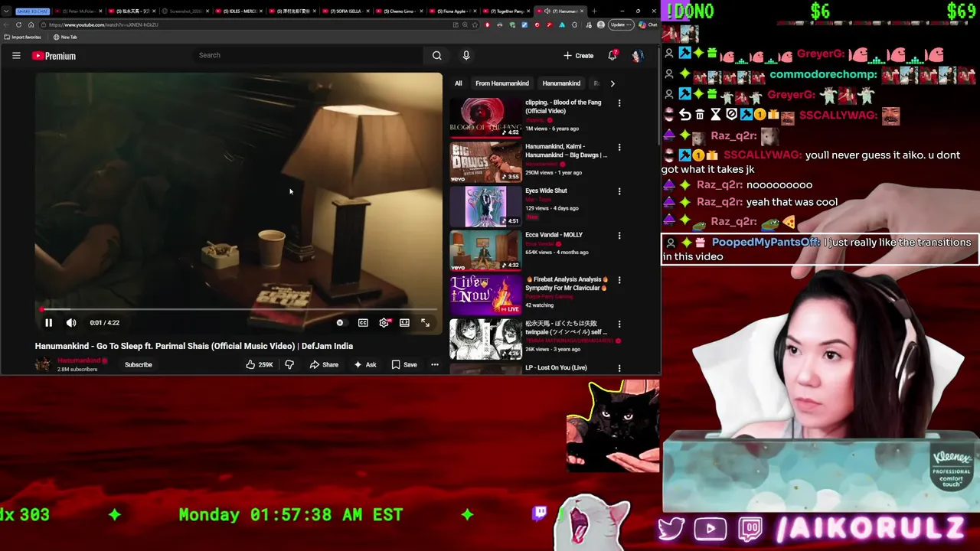
Task: Switch to the Peter McPoland browser tab
Action: (x=78, y=11)
